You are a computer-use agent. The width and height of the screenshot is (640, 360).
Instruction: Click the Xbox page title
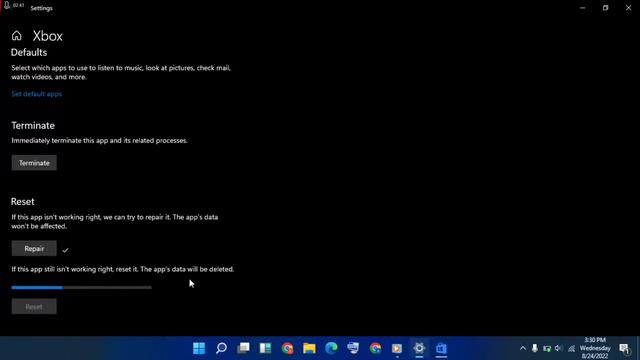48,36
